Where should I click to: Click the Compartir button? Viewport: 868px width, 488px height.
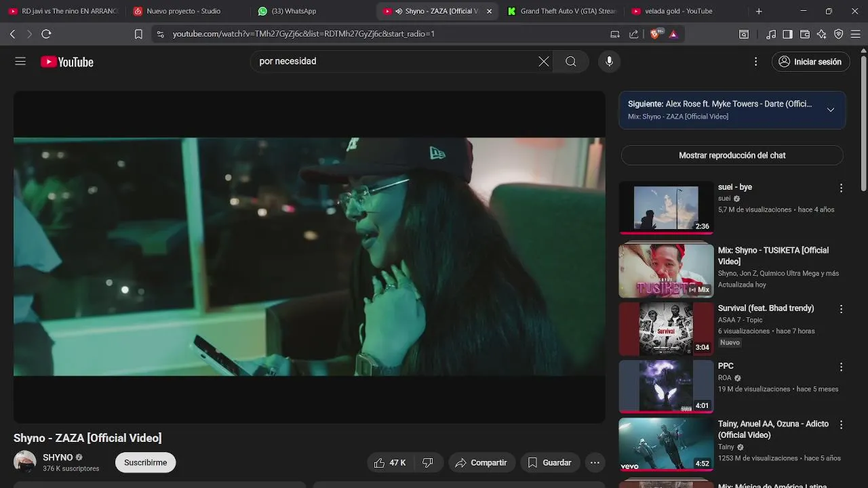tap(481, 463)
